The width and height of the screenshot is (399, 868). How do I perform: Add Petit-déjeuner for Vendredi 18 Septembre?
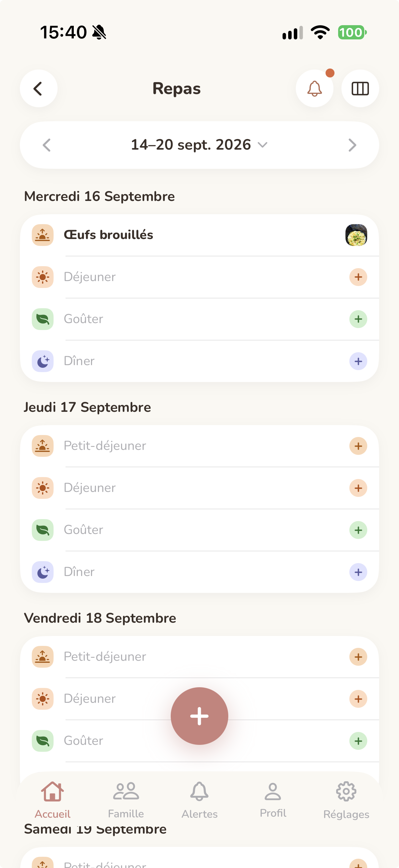[358, 657]
